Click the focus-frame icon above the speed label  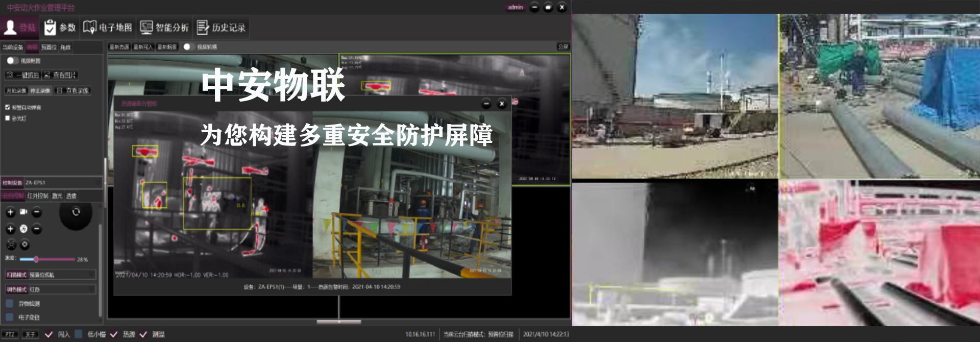pos(11,245)
